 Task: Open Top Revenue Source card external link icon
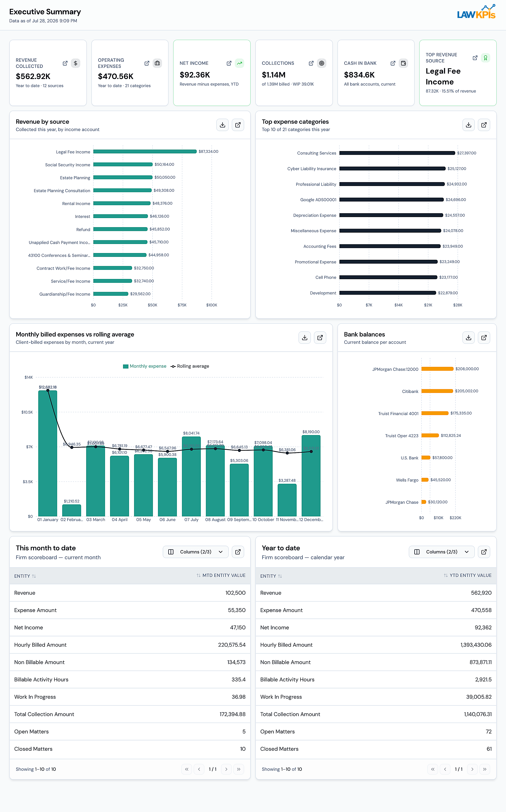tap(475, 58)
